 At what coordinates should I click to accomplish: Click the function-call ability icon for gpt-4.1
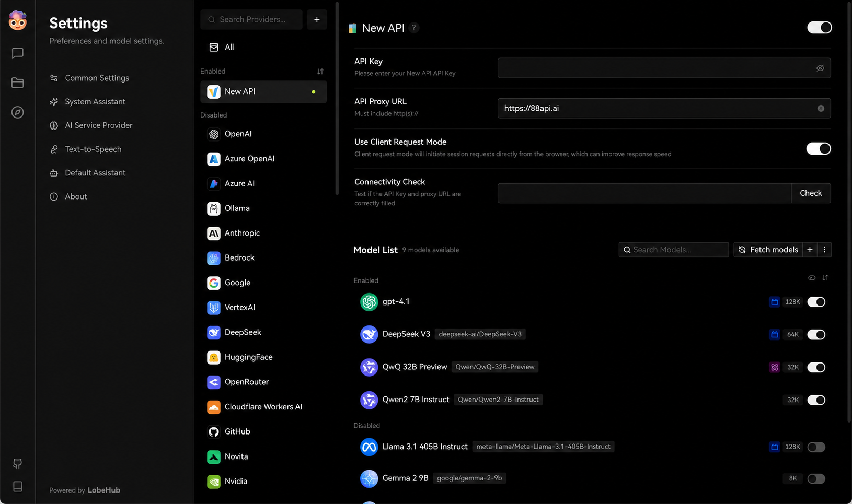[775, 302]
